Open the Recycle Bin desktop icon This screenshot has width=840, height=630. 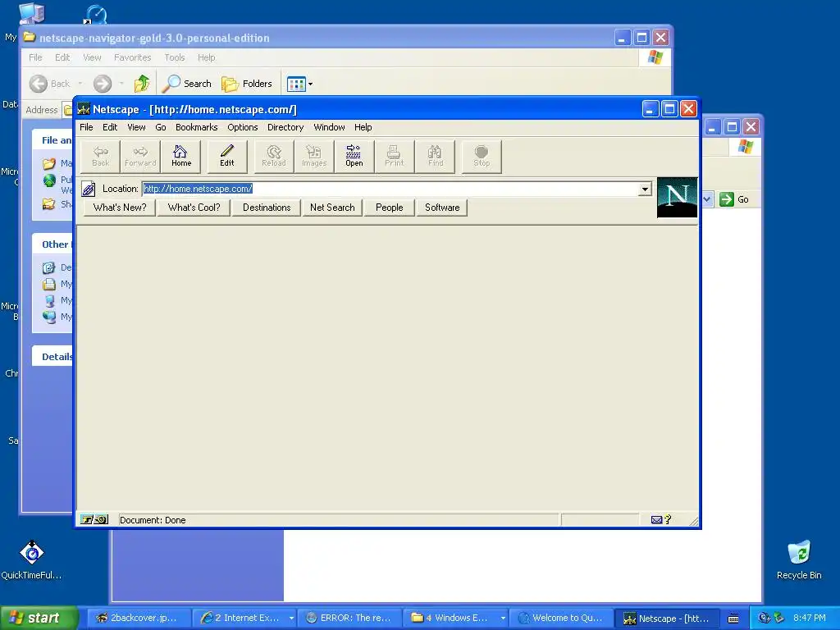coord(799,559)
